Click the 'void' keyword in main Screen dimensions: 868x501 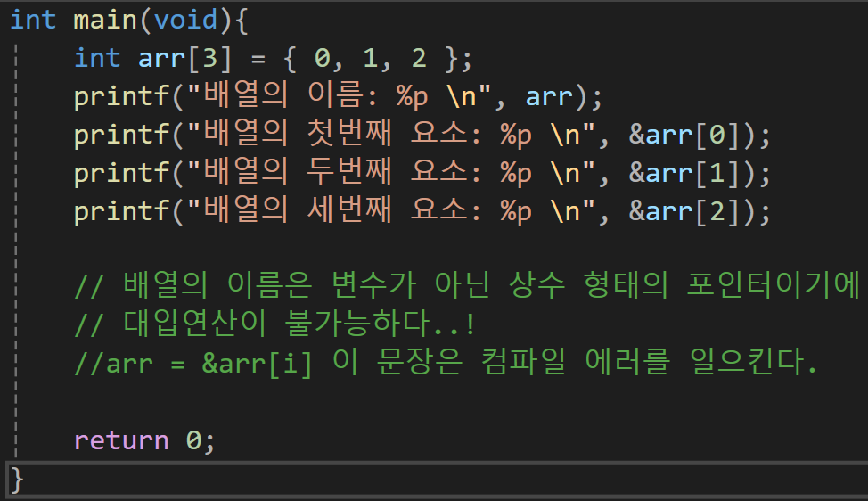pos(186,20)
